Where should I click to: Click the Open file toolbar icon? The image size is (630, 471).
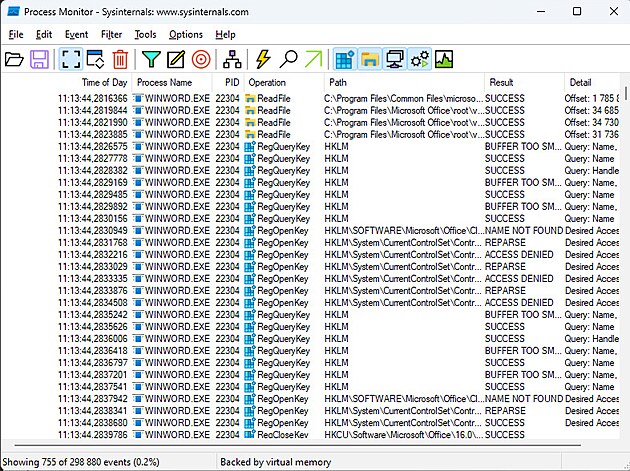pos(14,59)
